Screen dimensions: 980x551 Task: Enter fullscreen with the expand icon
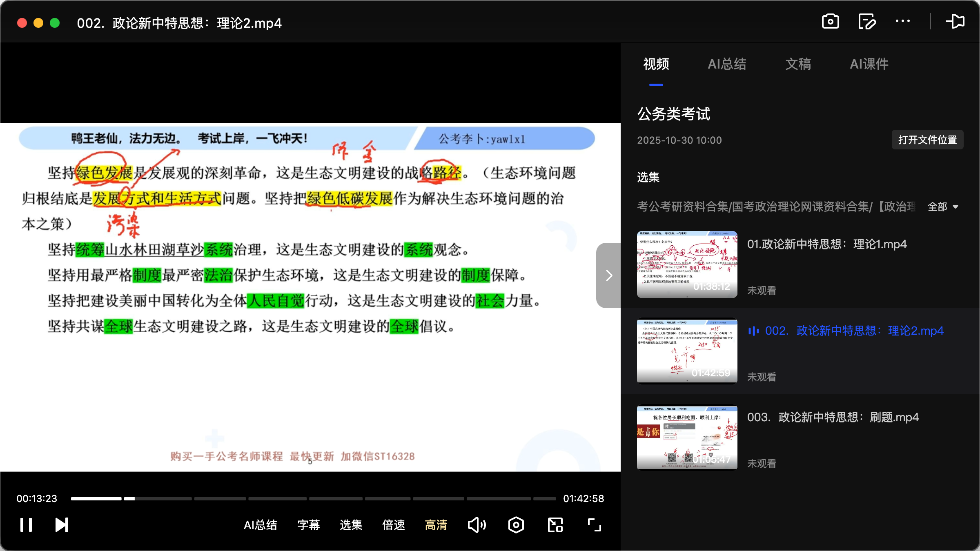pos(594,525)
